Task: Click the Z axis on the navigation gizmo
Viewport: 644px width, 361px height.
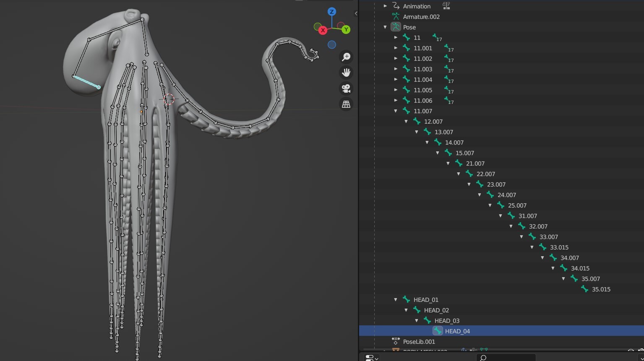Action: click(331, 12)
